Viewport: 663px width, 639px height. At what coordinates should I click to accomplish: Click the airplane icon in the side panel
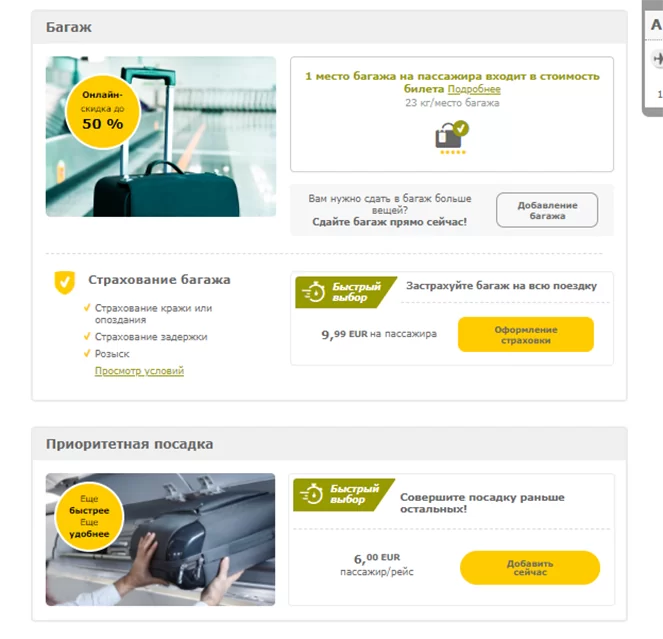[657, 58]
